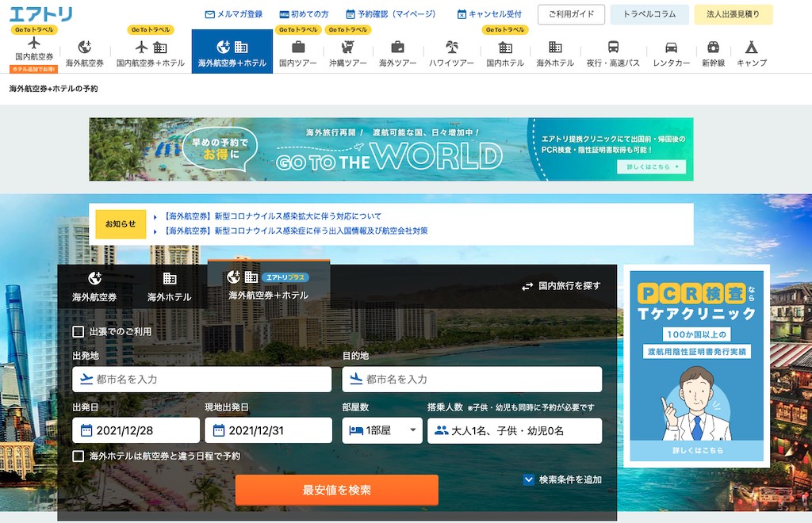812x523 pixels.
Task: Click the メルマガ登録 link text
Action: click(239, 14)
